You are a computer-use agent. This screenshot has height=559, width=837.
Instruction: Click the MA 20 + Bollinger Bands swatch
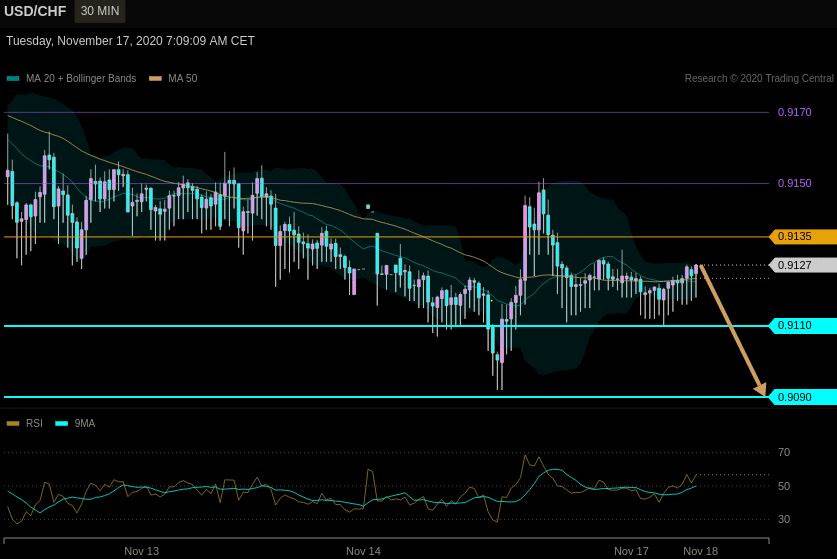(13, 78)
